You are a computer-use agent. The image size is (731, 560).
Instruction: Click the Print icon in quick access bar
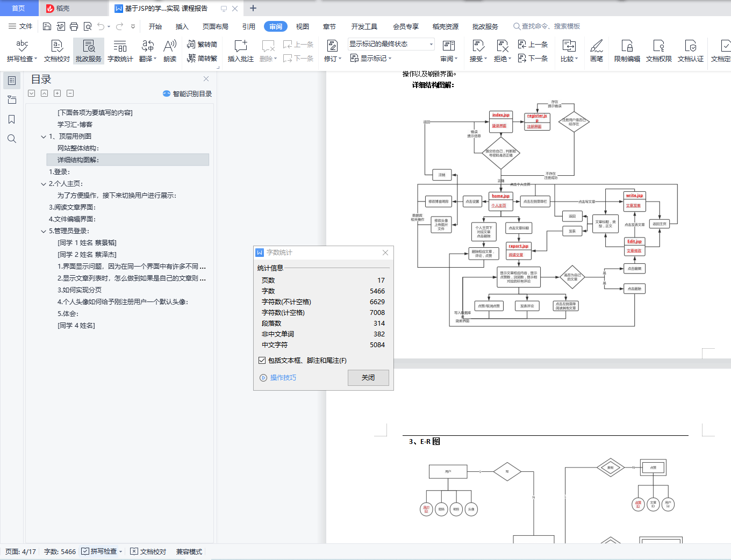[74, 26]
